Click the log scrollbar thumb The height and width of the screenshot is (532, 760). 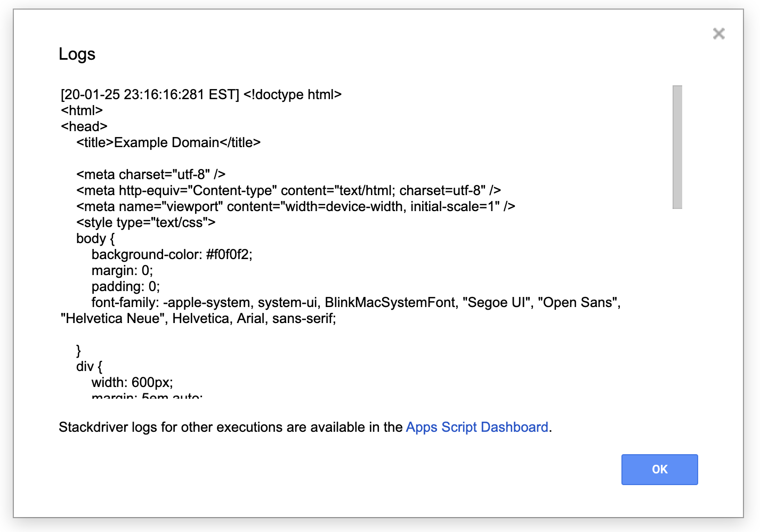pos(677,147)
